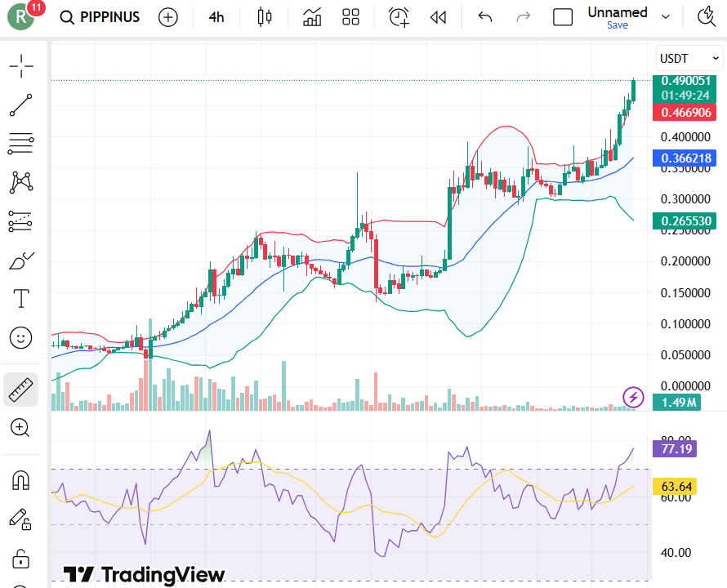Open the USDT currency dropdown
This screenshot has height=588, width=727.
pyautogui.click(x=688, y=58)
